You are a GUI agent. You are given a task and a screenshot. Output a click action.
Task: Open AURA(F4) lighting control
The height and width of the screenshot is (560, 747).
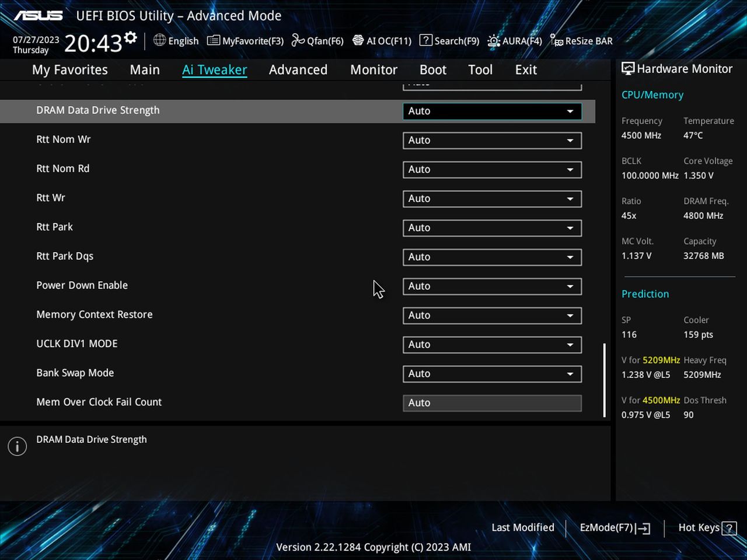click(x=494, y=41)
